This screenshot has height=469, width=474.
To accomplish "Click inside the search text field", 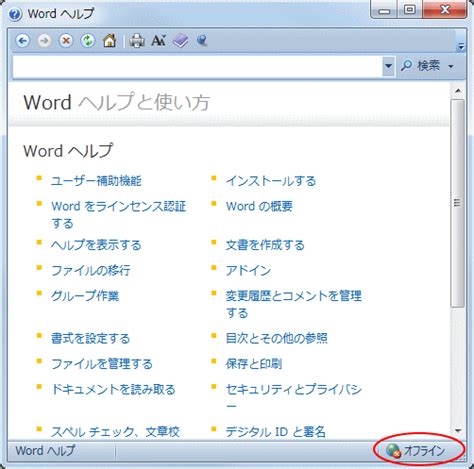I will [197, 66].
